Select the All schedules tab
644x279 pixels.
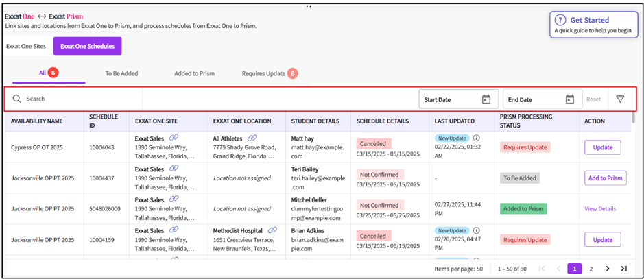coord(49,73)
